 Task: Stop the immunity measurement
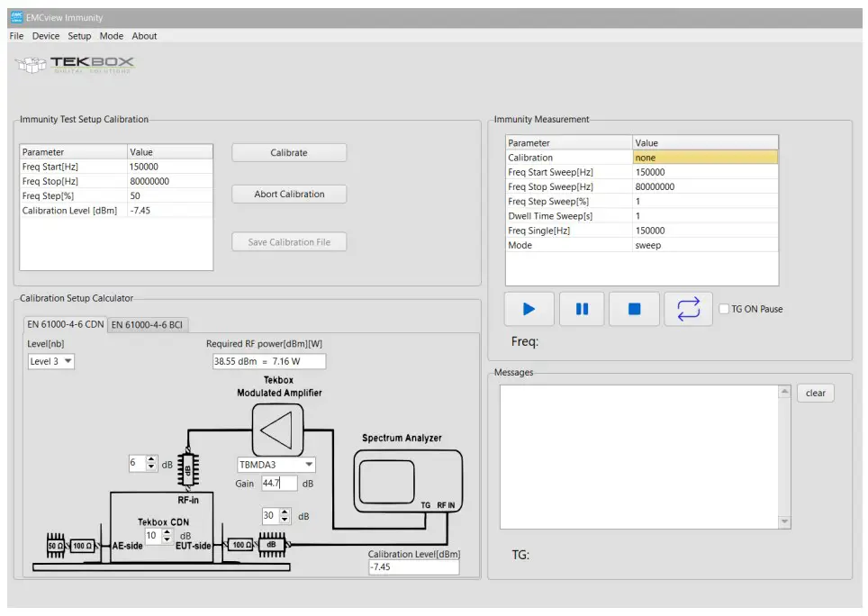[x=634, y=308]
